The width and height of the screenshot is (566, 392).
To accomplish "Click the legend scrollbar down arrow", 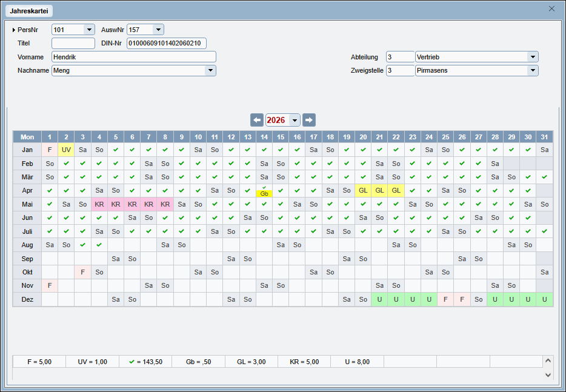I will pos(548,374).
